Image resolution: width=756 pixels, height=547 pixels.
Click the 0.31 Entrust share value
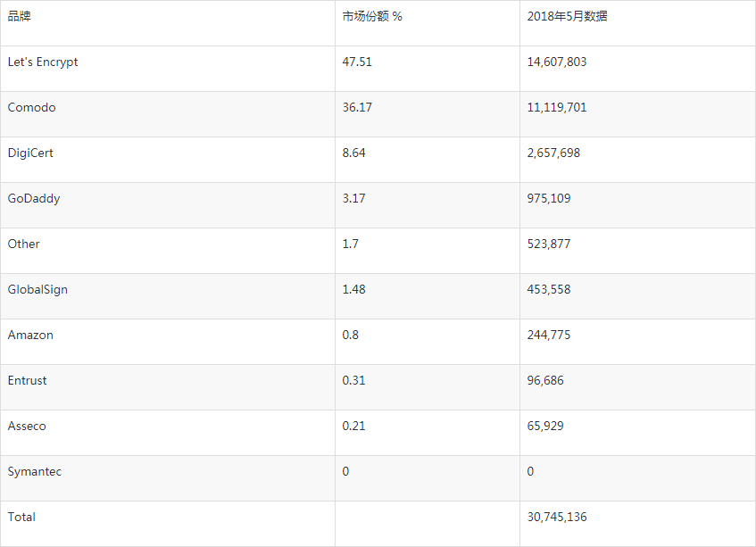coord(353,381)
